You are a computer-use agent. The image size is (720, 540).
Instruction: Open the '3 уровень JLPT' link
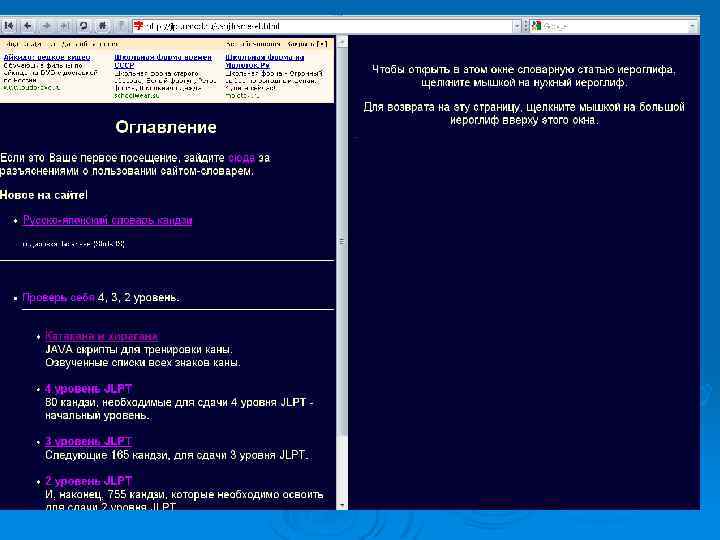coord(89,442)
